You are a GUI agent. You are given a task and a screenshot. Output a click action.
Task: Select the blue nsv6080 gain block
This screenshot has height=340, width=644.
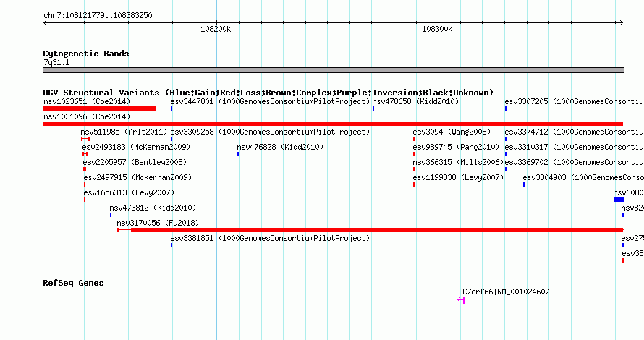click(619, 200)
